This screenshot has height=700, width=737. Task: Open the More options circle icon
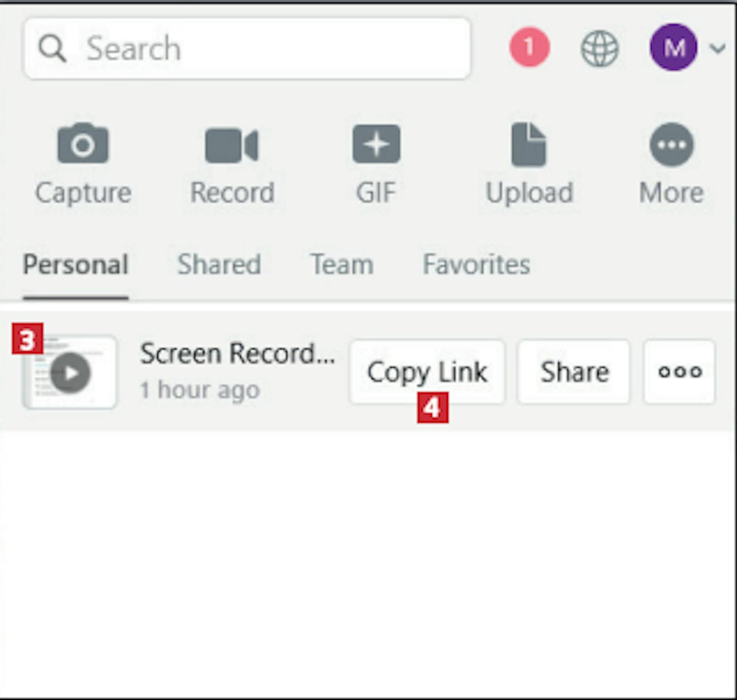[x=672, y=144]
